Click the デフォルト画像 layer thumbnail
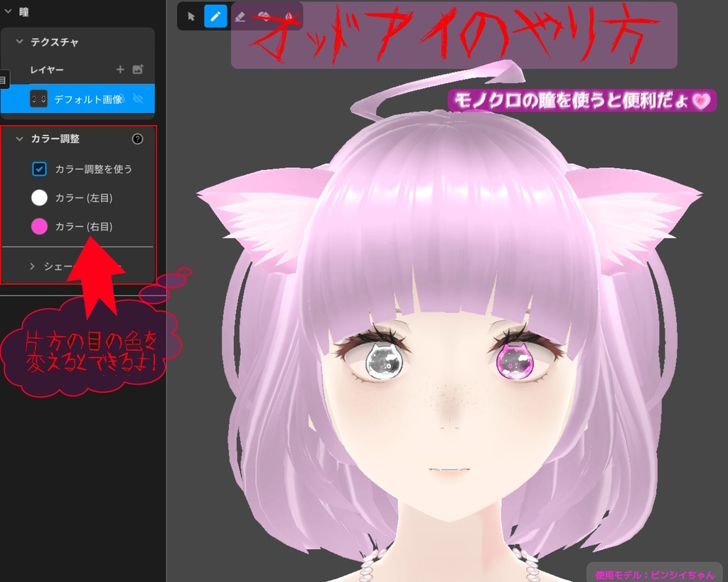This screenshot has width=728, height=582. (39, 99)
